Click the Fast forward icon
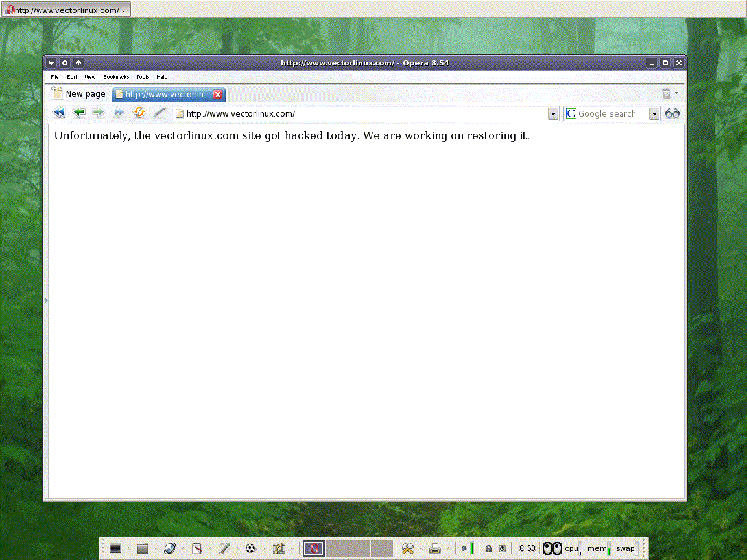Image resolution: width=747 pixels, height=560 pixels. tap(119, 113)
